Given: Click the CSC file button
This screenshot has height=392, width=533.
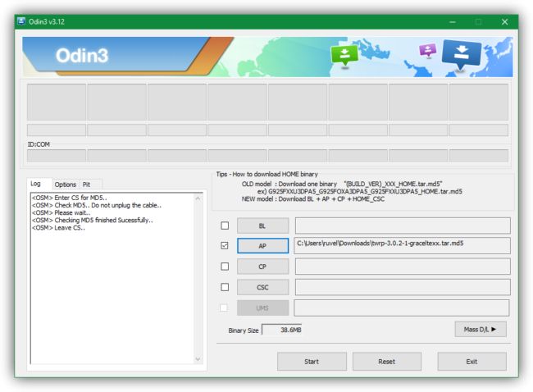Looking at the screenshot, I should tap(262, 287).
